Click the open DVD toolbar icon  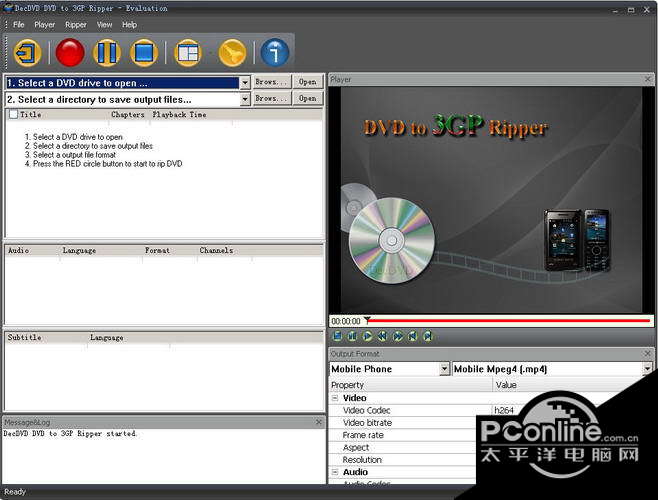[x=28, y=53]
